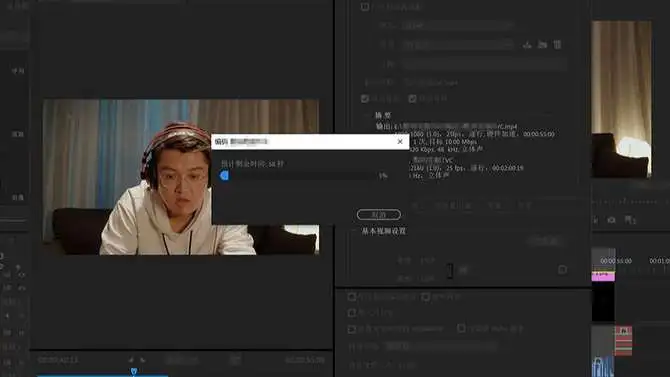This screenshot has height=377, width=670.
Task: Click the set out point icon
Action: pyautogui.click(x=142, y=360)
